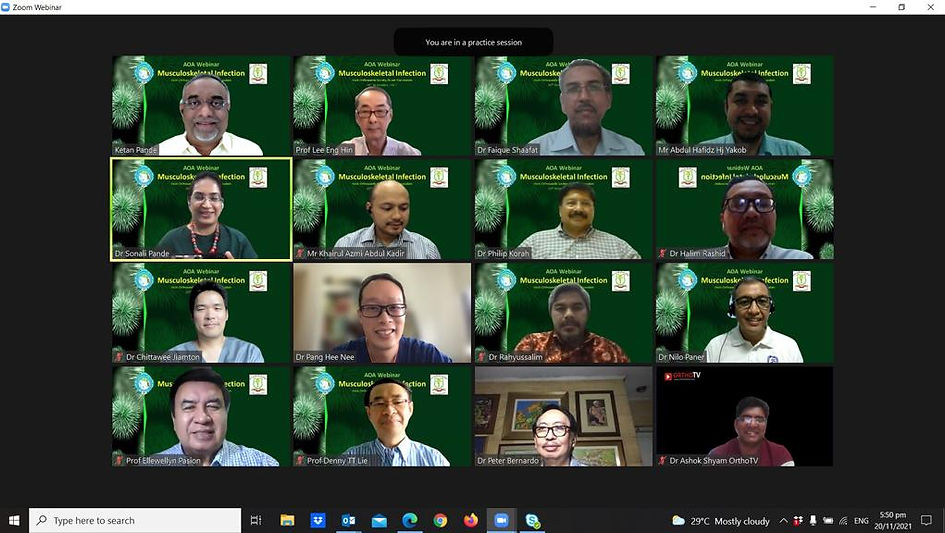Select Dr Philip Korah's video tile
The width and height of the screenshot is (945, 533).
(564, 209)
